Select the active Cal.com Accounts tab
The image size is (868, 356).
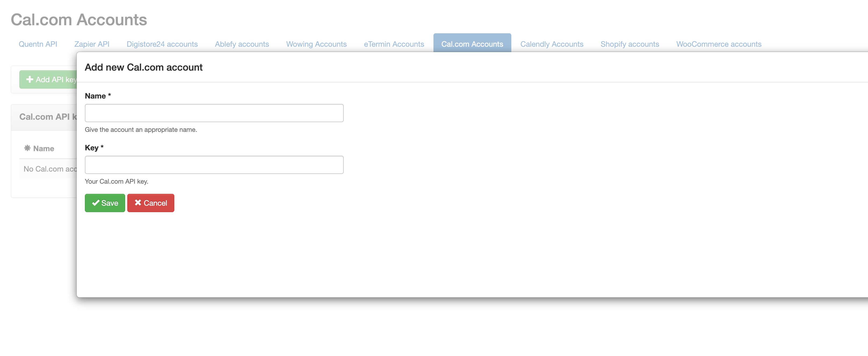coord(472,44)
